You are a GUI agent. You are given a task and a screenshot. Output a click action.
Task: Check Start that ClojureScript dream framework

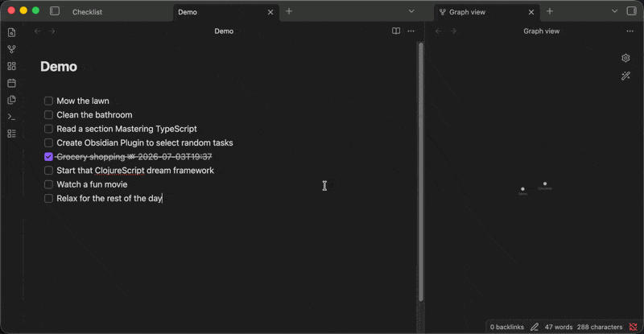48,171
